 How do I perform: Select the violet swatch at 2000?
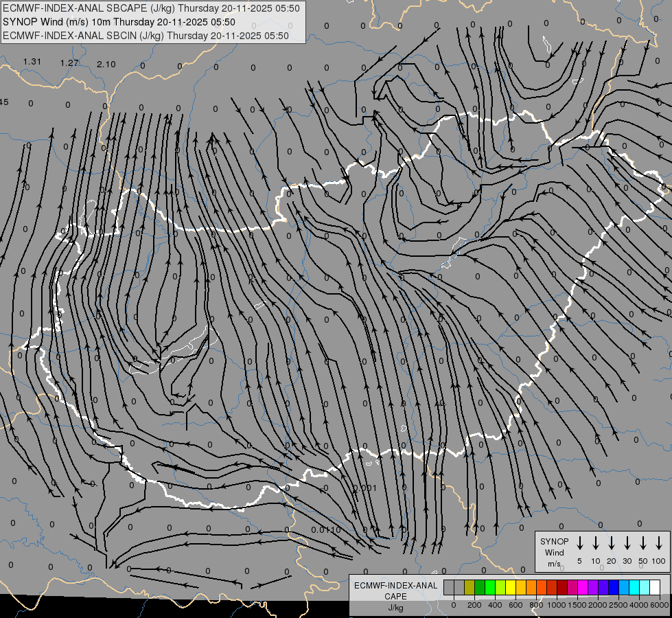click(x=603, y=587)
